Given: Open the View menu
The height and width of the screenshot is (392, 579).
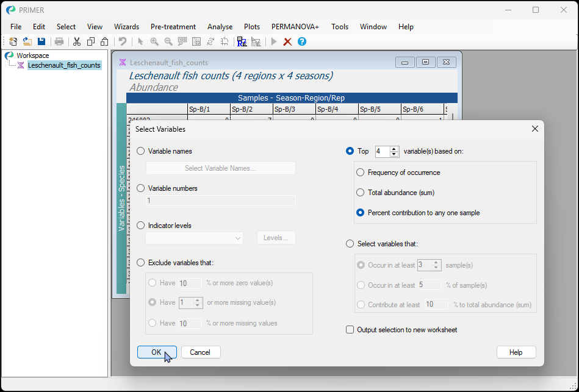Looking at the screenshot, I should click(x=95, y=27).
